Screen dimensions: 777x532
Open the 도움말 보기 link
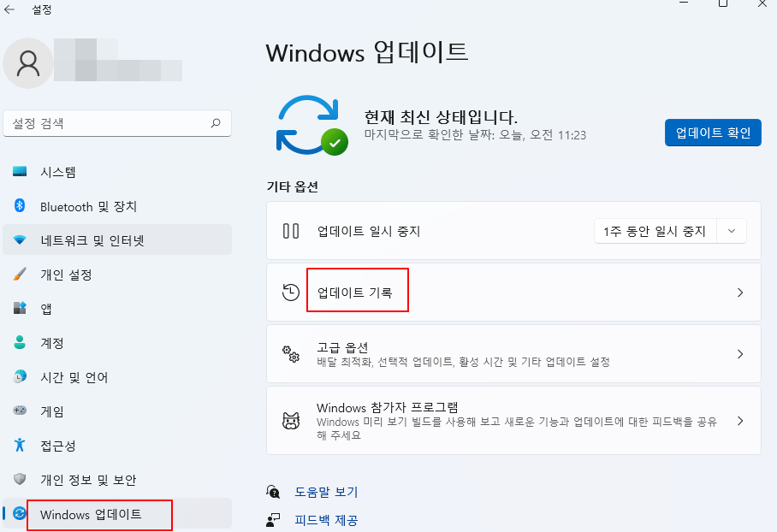coord(326,492)
